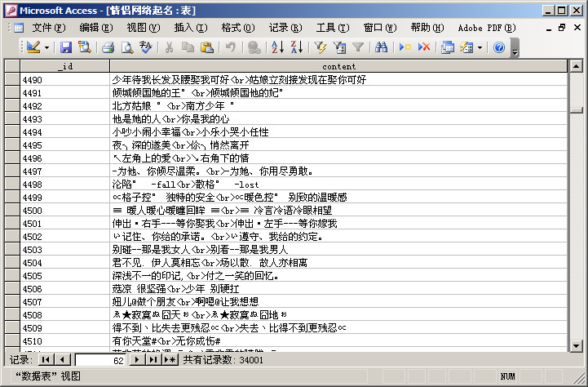Image resolution: width=588 pixels, height=387 pixels.
Task: Restore the inner table window
Action: pos(562,28)
